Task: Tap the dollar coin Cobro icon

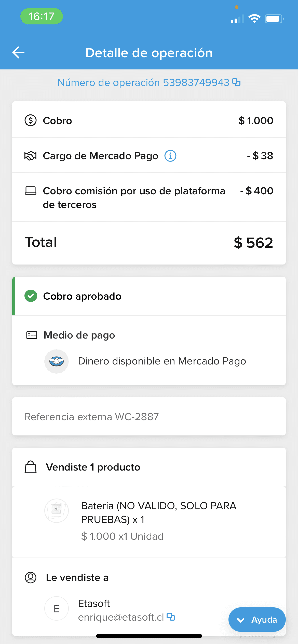Action: (x=31, y=120)
